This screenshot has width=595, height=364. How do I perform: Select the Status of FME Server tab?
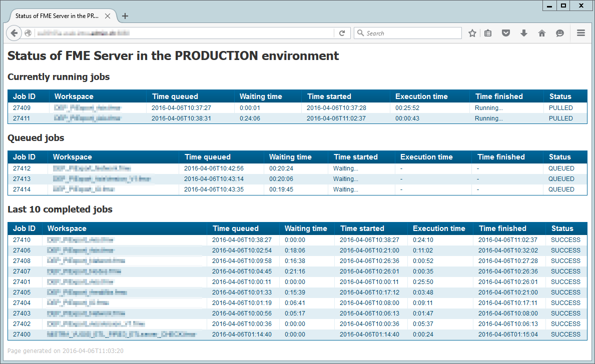(63, 16)
